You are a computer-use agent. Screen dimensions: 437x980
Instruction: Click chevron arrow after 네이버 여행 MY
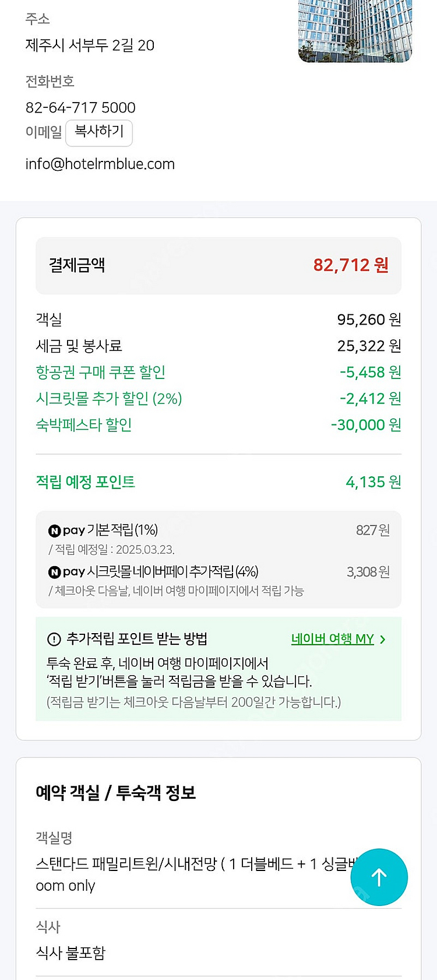pyautogui.click(x=383, y=640)
